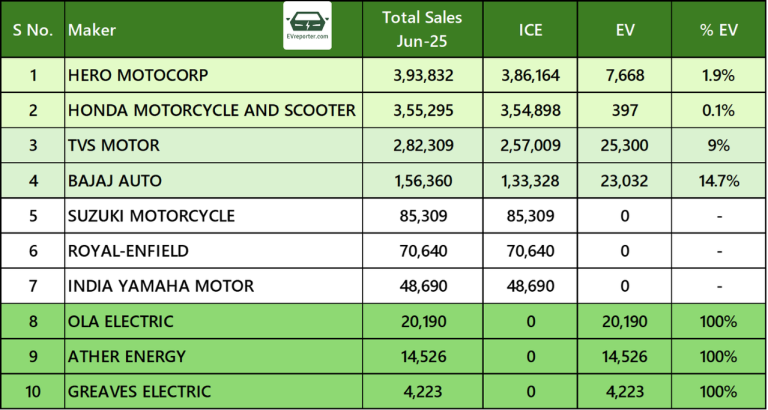
Task: Click Greaves Electric 100% EV share
Action: (719, 392)
